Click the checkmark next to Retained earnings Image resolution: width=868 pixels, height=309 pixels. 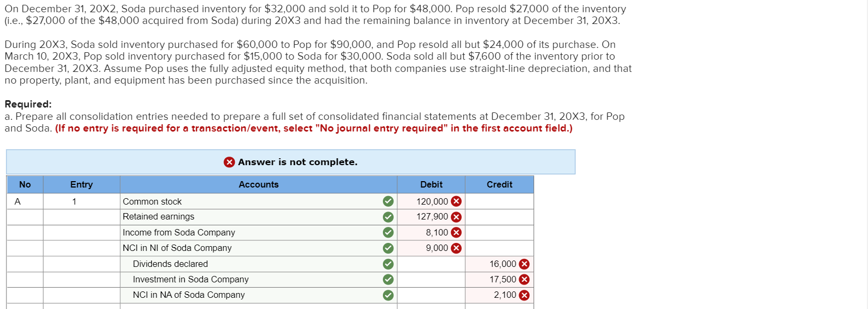click(388, 217)
